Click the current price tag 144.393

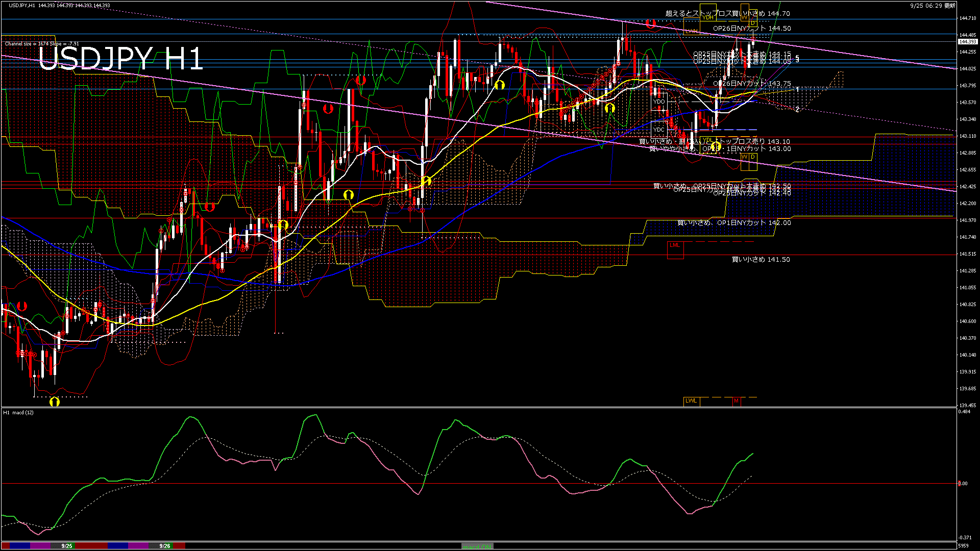coord(968,42)
